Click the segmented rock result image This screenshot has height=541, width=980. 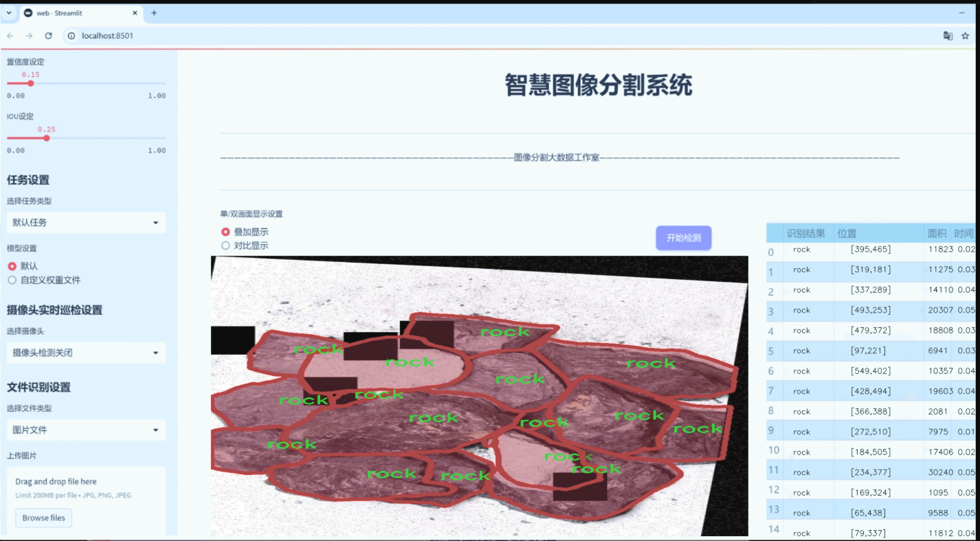coord(479,396)
